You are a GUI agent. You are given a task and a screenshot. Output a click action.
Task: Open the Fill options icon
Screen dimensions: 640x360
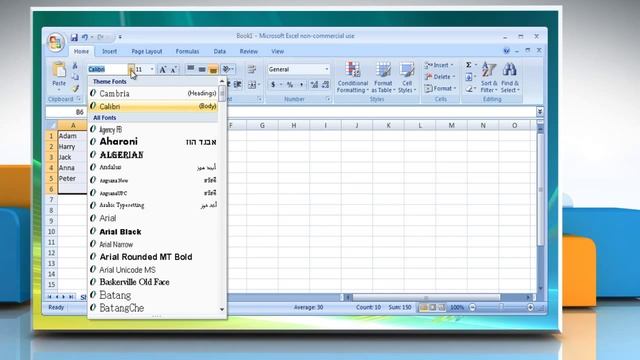tap(469, 77)
